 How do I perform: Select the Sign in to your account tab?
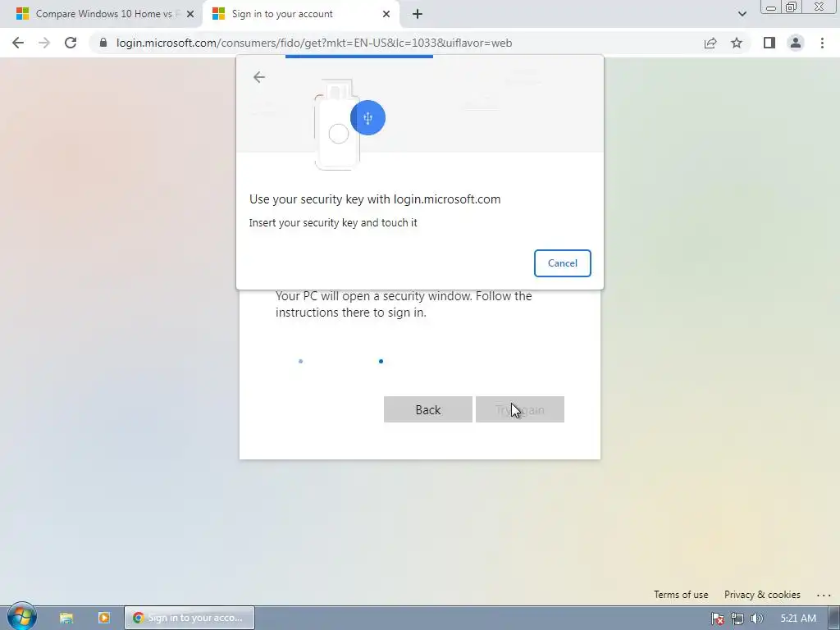[301, 14]
